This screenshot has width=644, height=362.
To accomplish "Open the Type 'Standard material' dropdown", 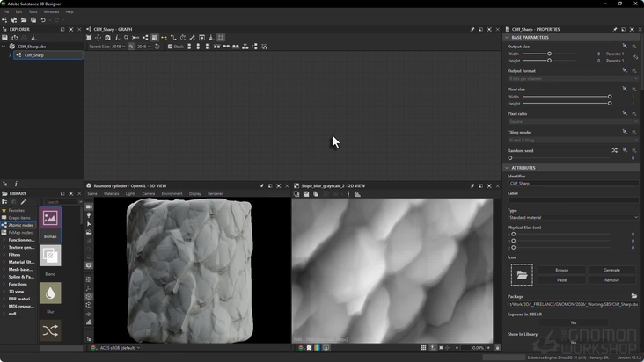I will pyautogui.click(x=574, y=218).
